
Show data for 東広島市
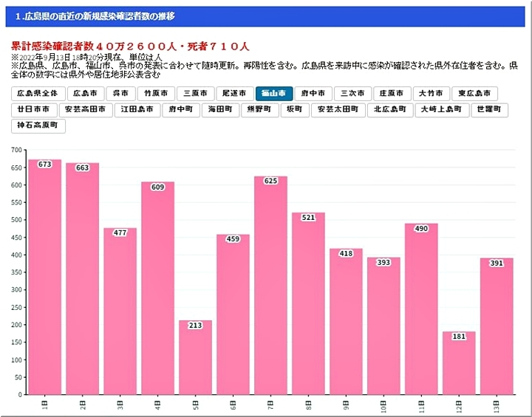[474, 94]
